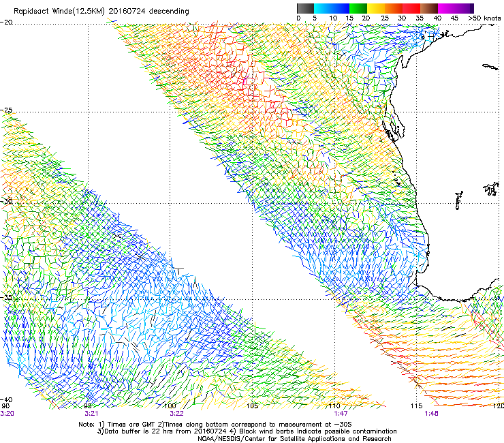
Task: Click the purple '3:21' swath time label
Action: pos(91,414)
